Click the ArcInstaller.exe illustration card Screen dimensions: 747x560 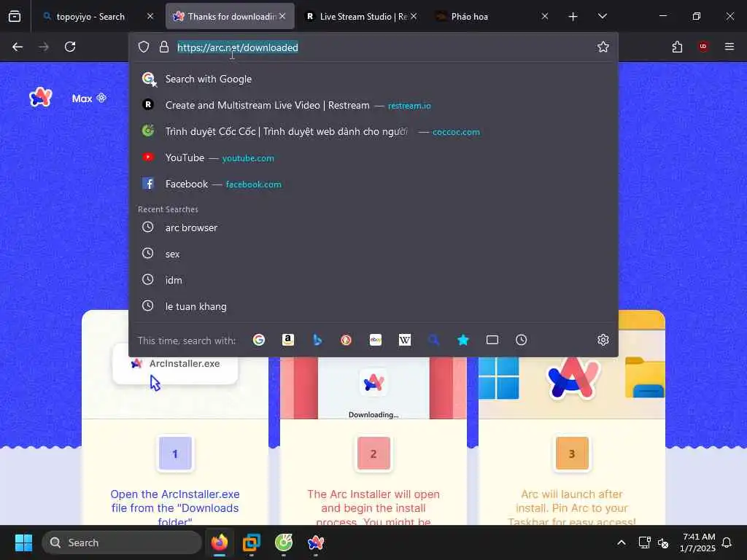click(175, 365)
